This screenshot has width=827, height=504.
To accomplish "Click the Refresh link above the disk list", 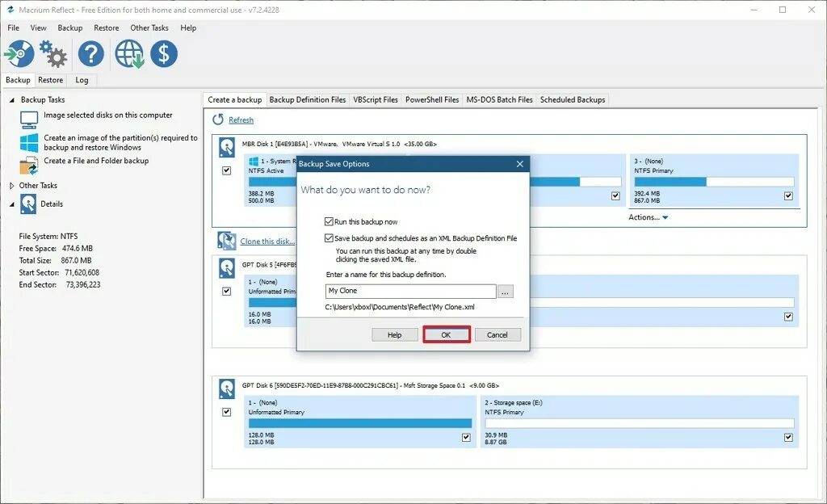I will pos(240,120).
